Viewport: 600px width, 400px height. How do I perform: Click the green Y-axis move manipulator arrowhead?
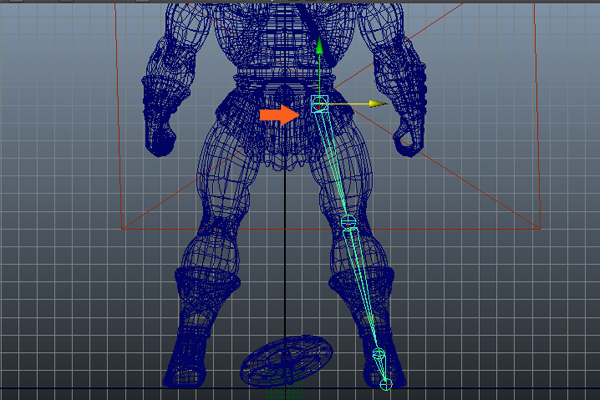(320, 46)
